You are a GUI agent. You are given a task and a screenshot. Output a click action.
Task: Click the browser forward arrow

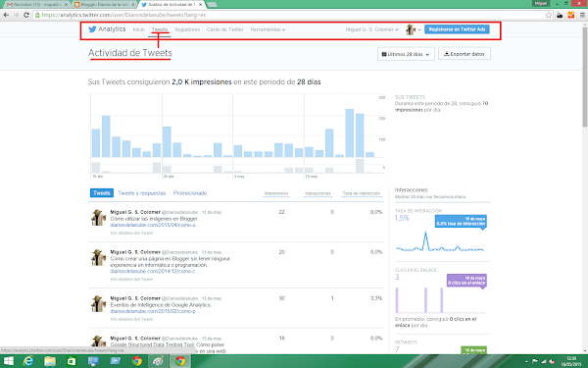(x=16, y=15)
